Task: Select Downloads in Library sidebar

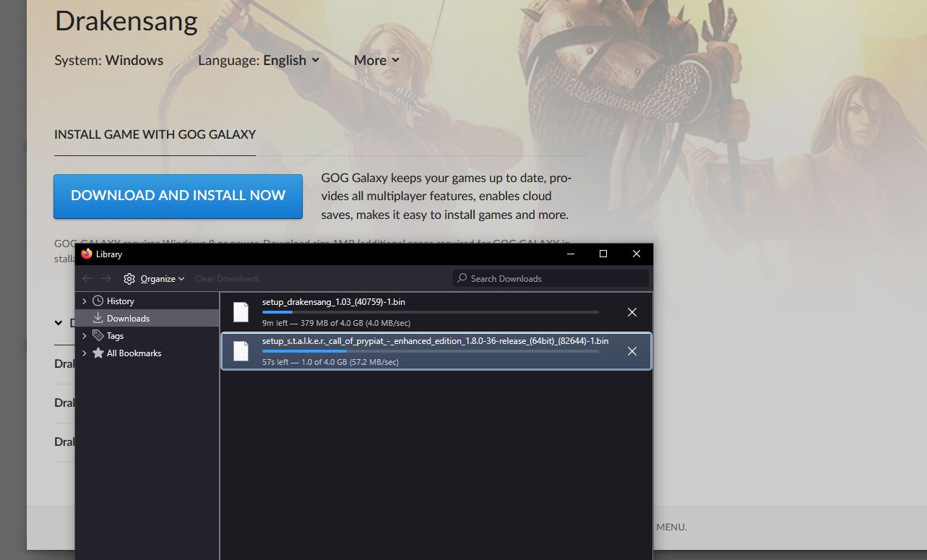Action: (147, 318)
